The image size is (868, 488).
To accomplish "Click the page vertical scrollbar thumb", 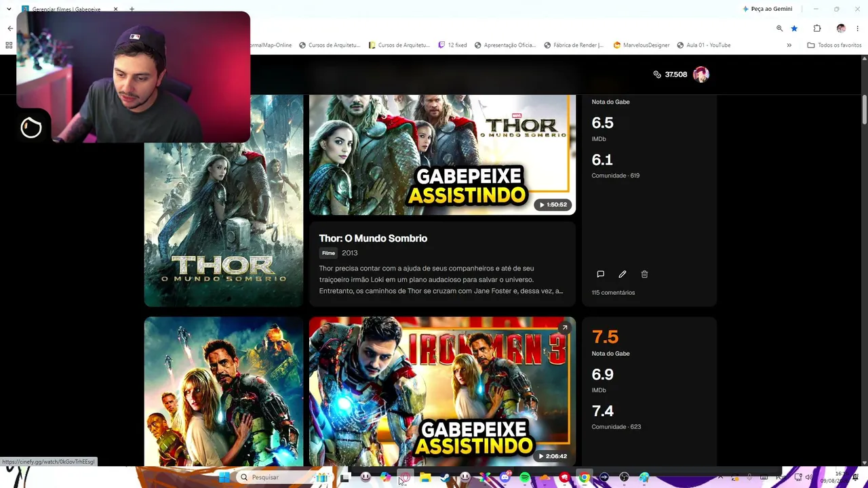I will (865, 110).
